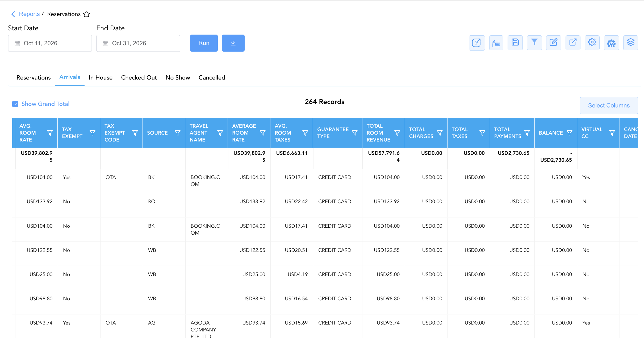Open the Select Columns button
This screenshot has height=341, width=644.
click(x=609, y=106)
